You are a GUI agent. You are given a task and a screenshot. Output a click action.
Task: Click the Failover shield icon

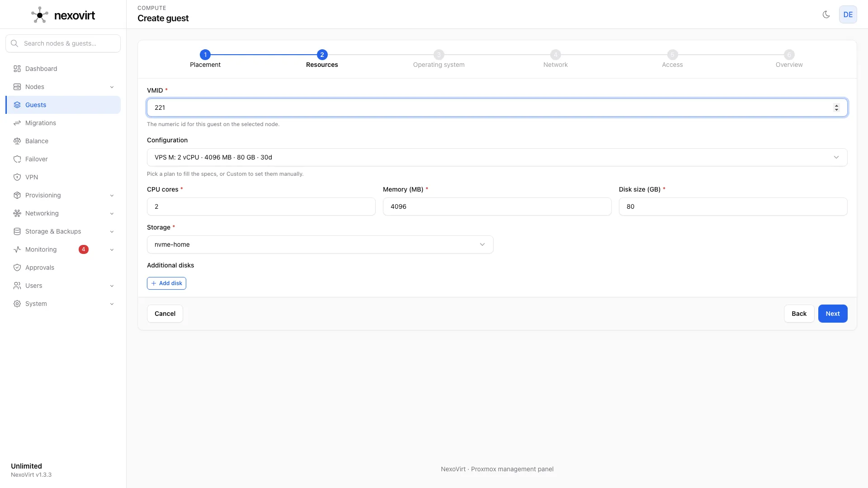coord(17,159)
